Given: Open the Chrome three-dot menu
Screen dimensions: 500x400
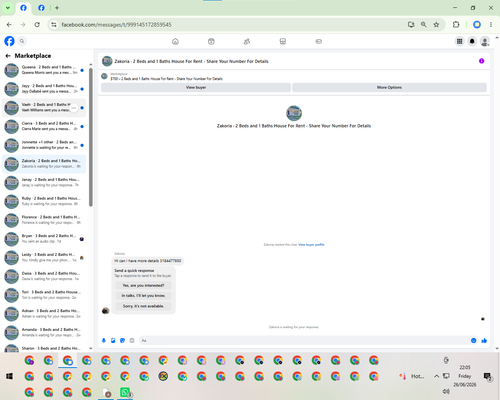Looking at the screenshot, I should tap(491, 25).
